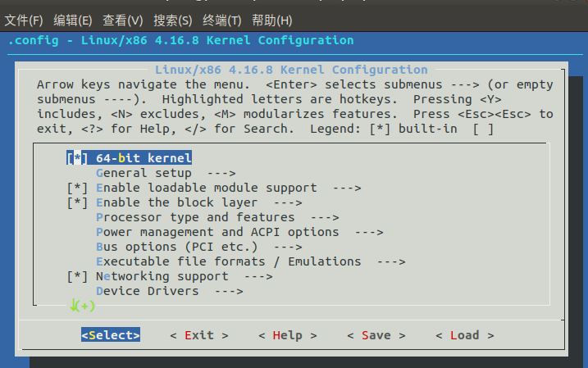
Task: Click the '.config - Linux/x86 4.16.8' title text
Action: 103,40
